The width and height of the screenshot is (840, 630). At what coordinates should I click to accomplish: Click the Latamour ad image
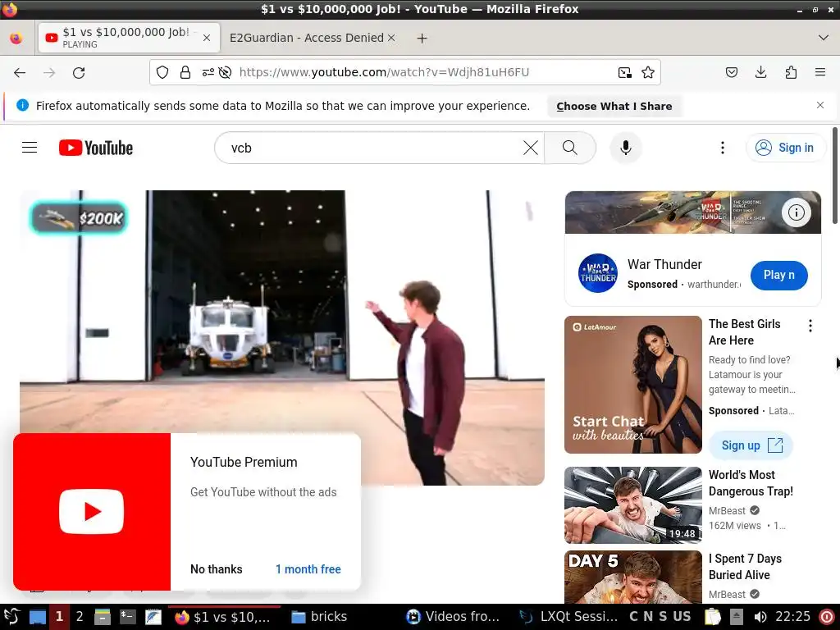click(x=632, y=385)
